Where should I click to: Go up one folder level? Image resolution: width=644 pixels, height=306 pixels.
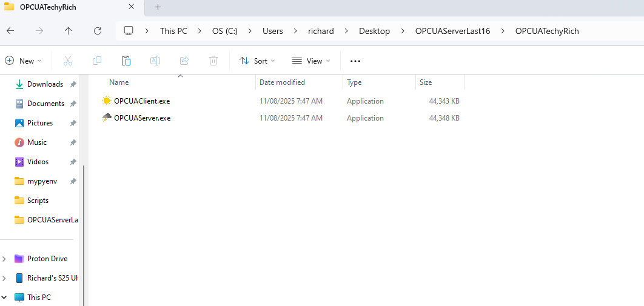pos(68,31)
